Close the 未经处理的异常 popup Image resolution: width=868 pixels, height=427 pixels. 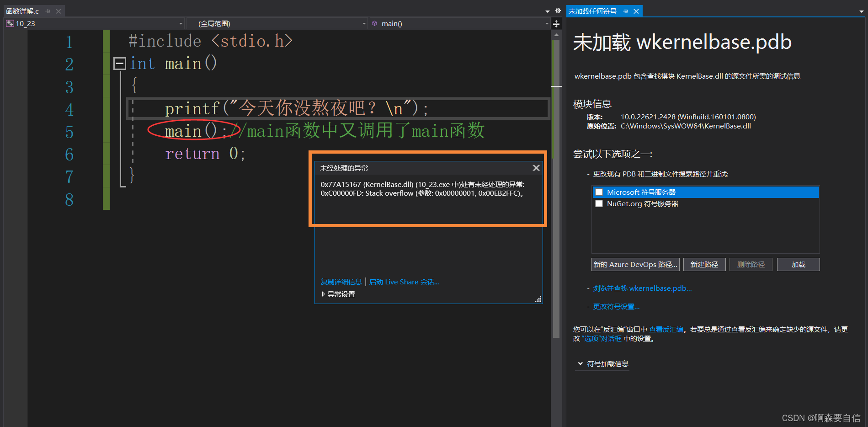[536, 168]
